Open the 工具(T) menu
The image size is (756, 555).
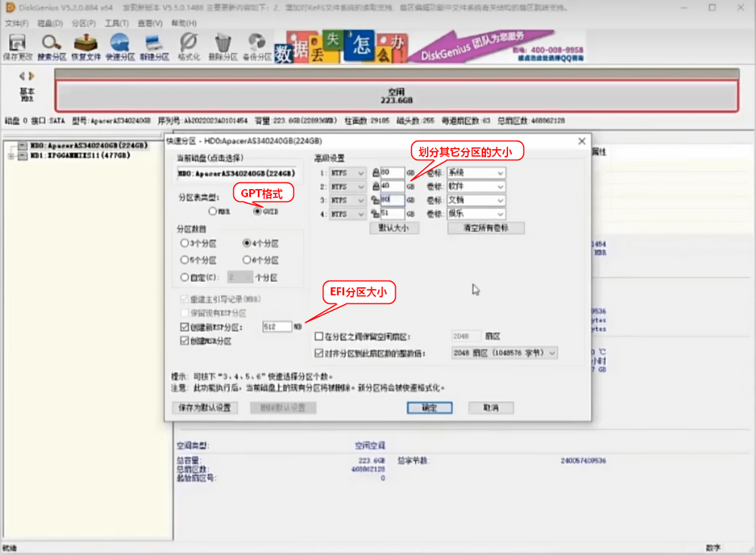[x=116, y=23]
